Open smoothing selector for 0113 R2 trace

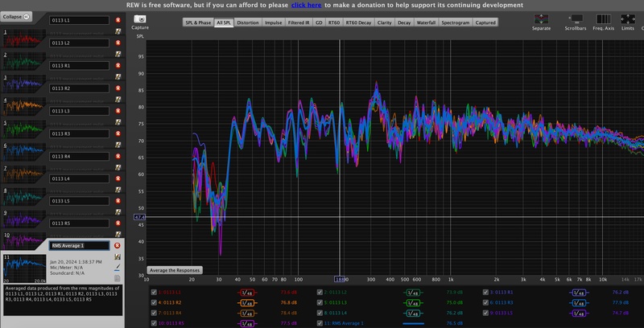[x=250, y=302]
